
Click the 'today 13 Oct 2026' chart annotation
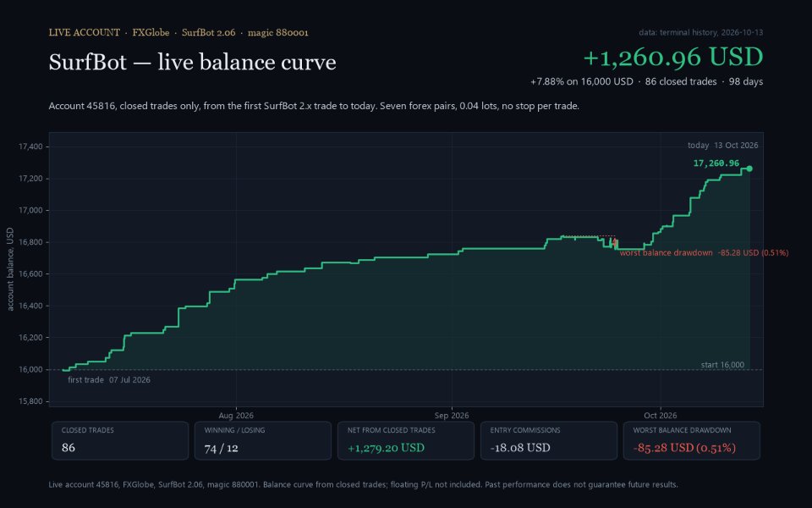tap(723, 145)
